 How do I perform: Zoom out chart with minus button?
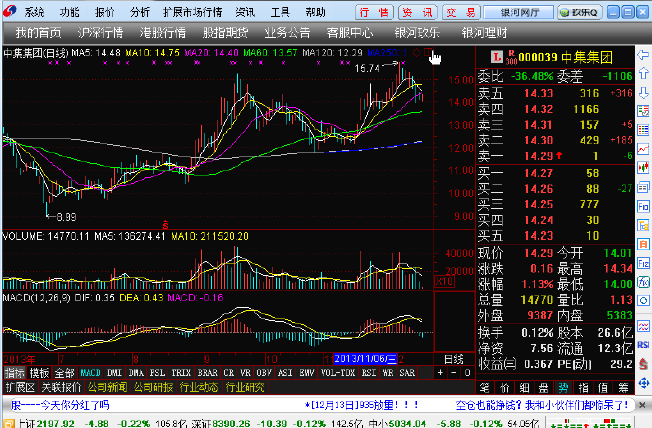pos(454,373)
